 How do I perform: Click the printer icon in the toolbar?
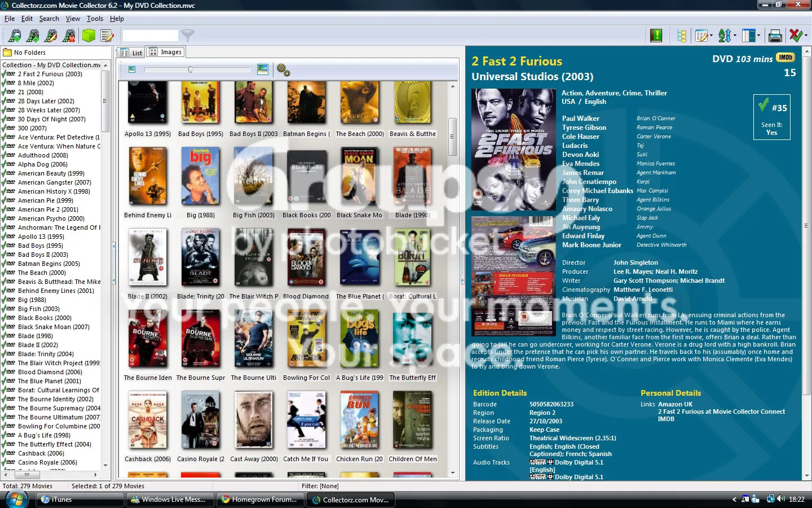click(x=775, y=36)
